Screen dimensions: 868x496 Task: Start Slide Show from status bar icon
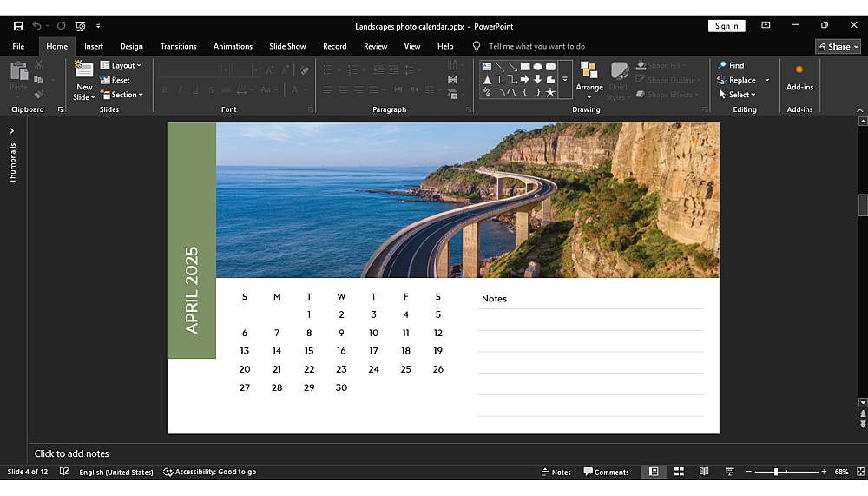click(730, 472)
